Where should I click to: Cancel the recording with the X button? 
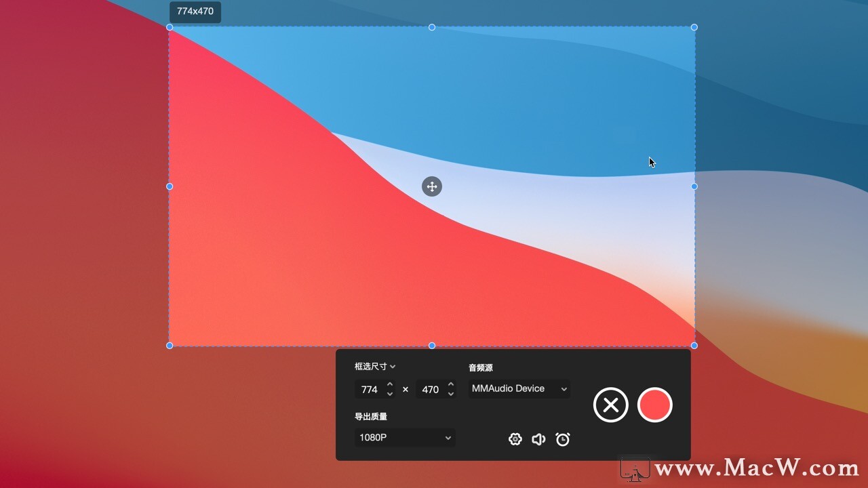(610, 405)
